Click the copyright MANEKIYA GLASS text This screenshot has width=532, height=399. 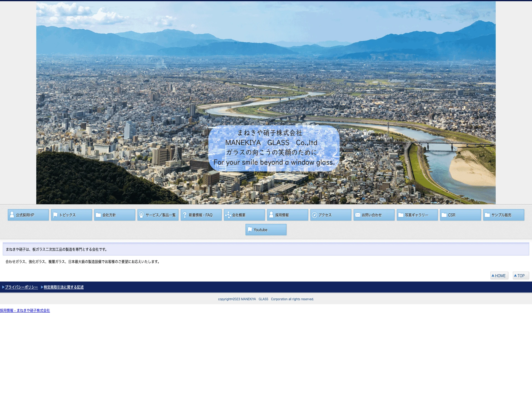point(266,299)
